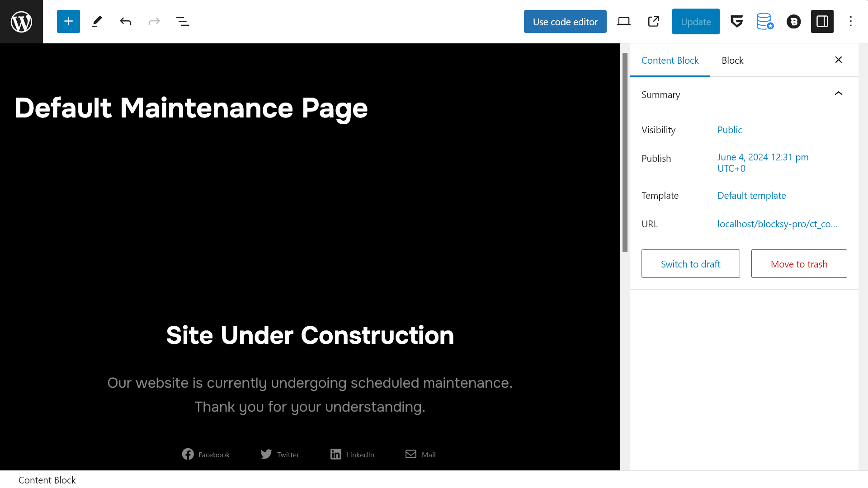
Task: Select the Content Block tab
Action: click(670, 60)
